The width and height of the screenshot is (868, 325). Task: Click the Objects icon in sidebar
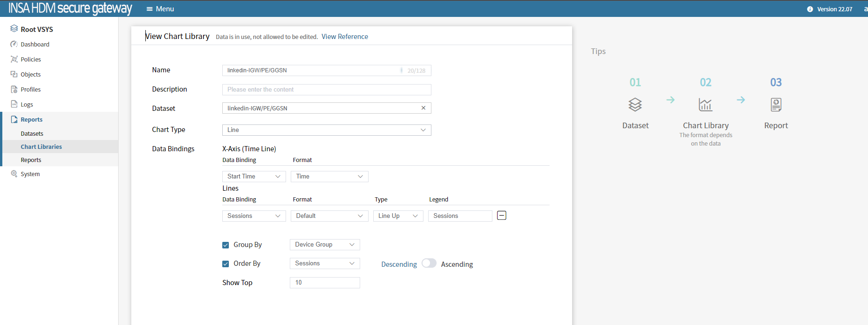click(x=14, y=74)
